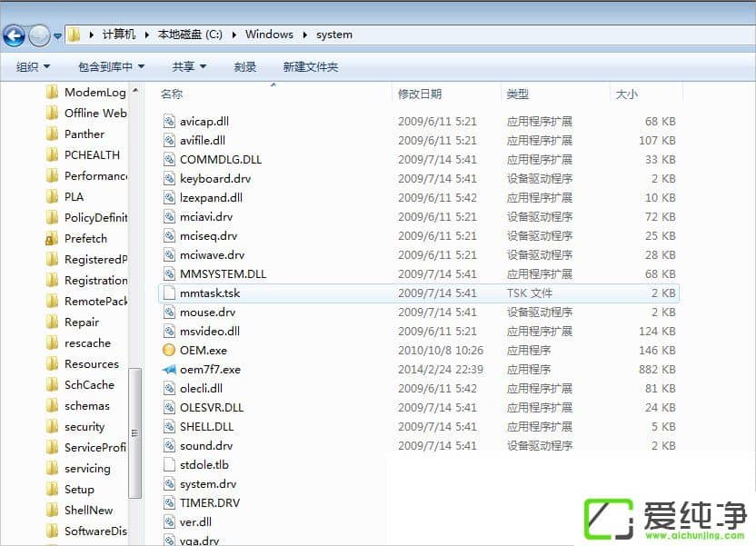Select the avifile.dll file icon

(169, 140)
